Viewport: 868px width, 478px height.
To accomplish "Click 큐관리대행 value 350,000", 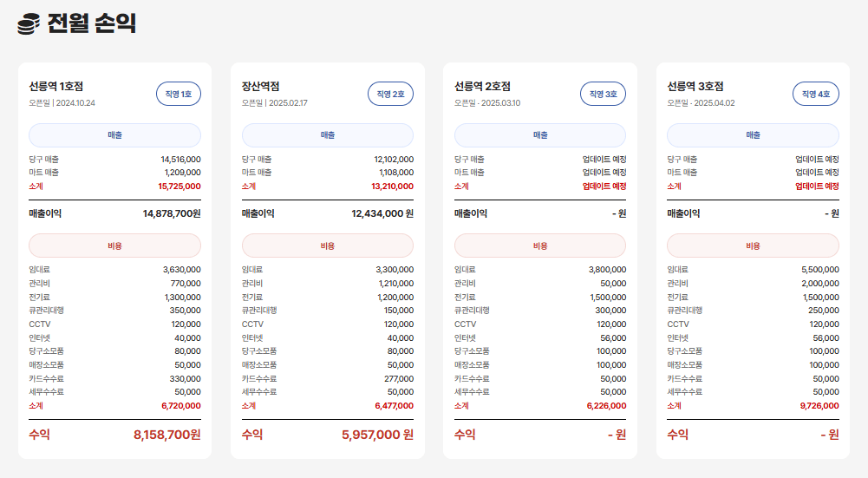I will (x=185, y=311).
